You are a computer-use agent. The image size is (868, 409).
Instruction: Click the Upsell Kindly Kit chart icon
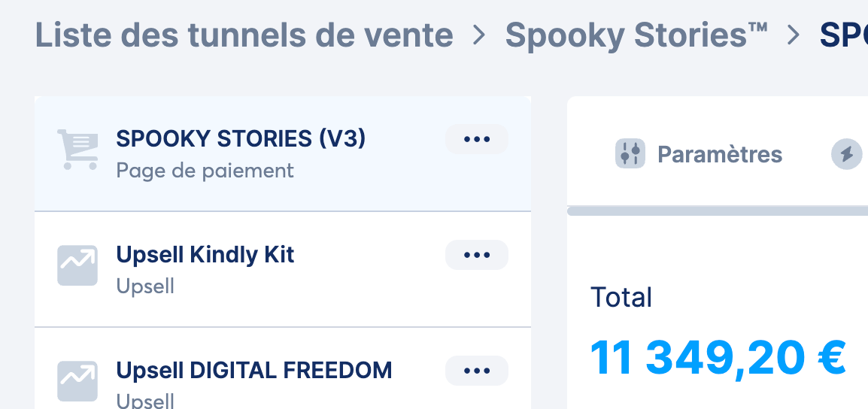[77, 265]
